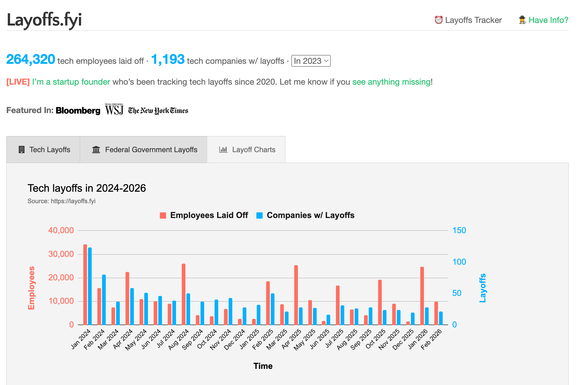Image resolution: width=588 pixels, height=385 pixels.
Task: Click the detective icon beside Have Info?
Action: click(x=522, y=20)
